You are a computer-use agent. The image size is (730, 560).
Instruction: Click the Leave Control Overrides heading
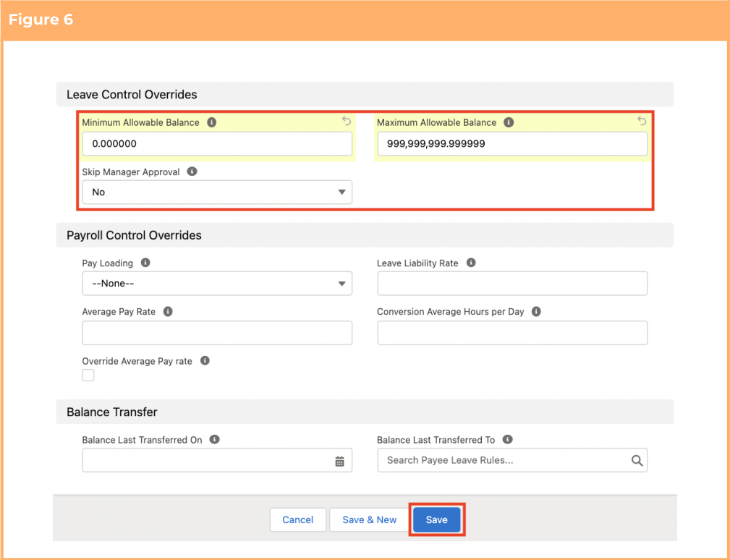132,95
